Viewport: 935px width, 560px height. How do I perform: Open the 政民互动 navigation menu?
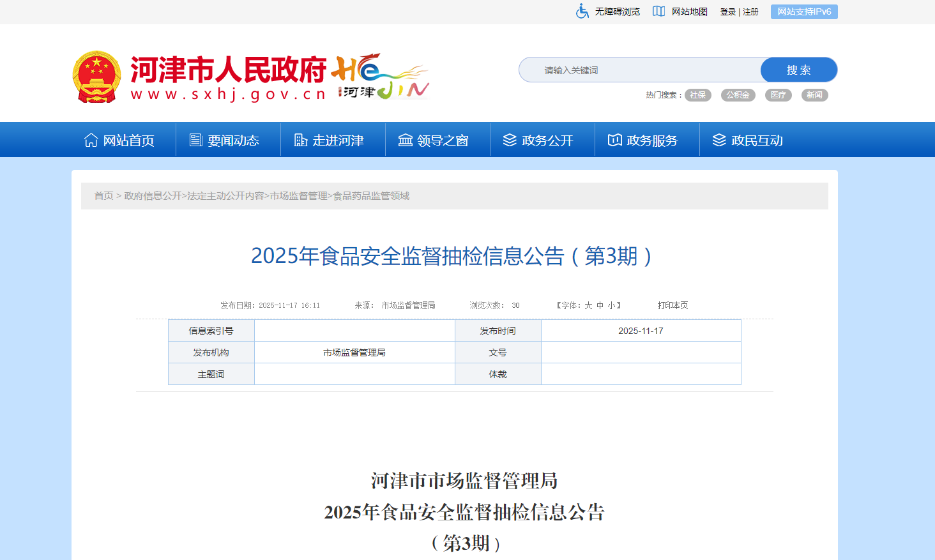[x=748, y=140]
